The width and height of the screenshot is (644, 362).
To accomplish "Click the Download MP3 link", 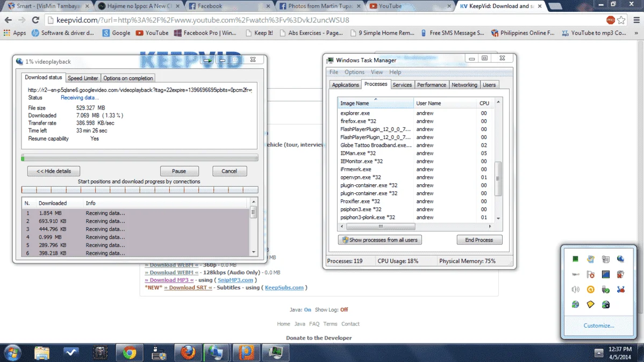I will (x=169, y=280).
